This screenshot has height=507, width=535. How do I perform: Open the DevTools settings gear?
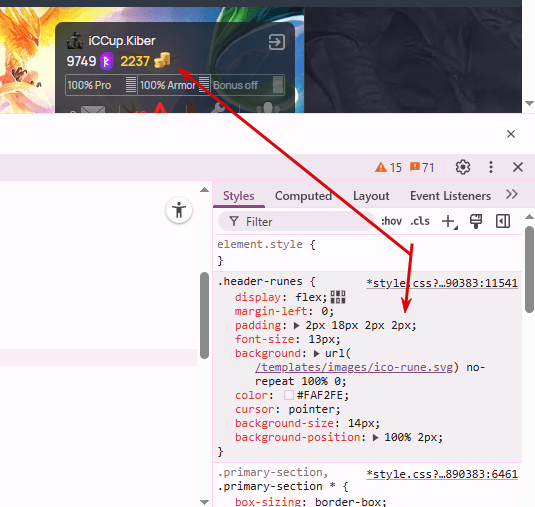pos(463,167)
